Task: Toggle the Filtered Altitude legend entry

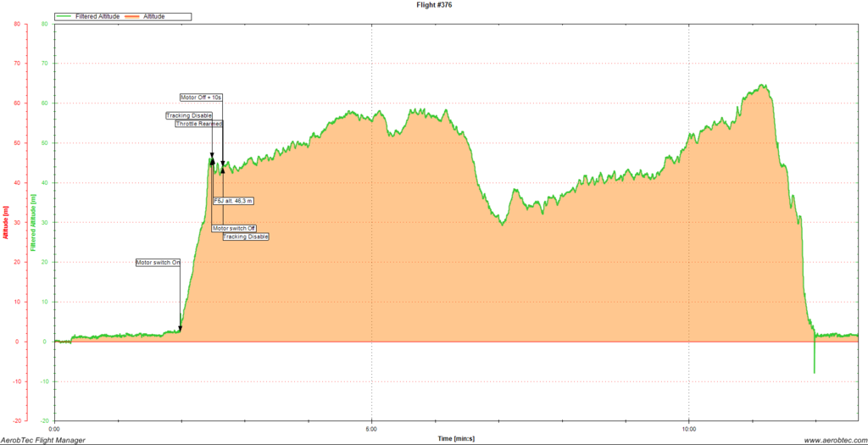Action: [x=97, y=16]
